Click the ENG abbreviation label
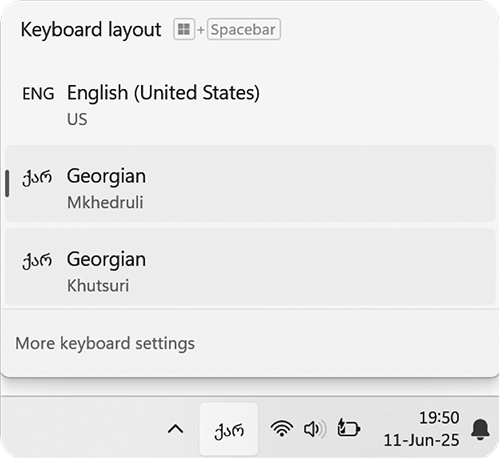500x458 pixels. click(38, 94)
